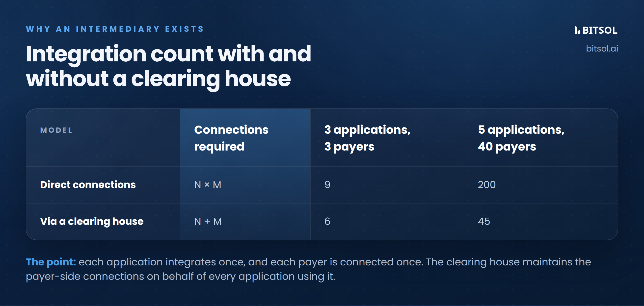The height and width of the screenshot is (306, 644).
Task: Select the 5 applications, 40 payers header
Action: (521, 138)
